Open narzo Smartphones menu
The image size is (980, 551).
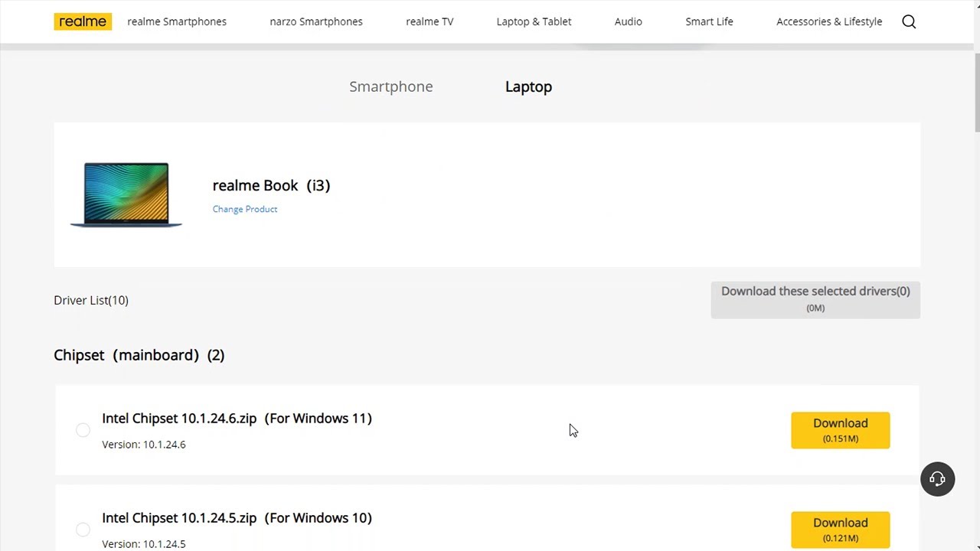point(316,21)
